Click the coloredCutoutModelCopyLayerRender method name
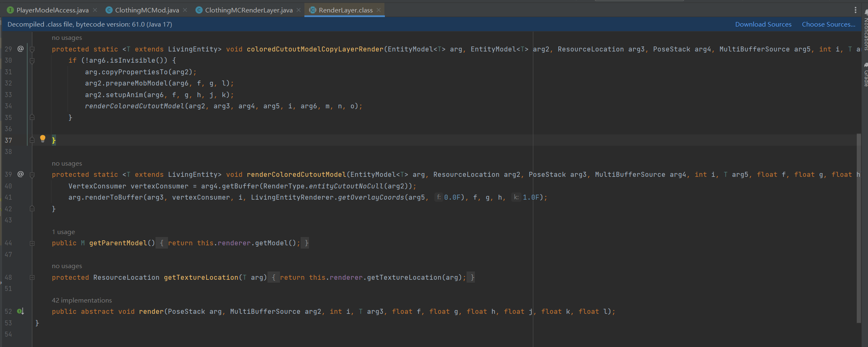 click(315, 49)
